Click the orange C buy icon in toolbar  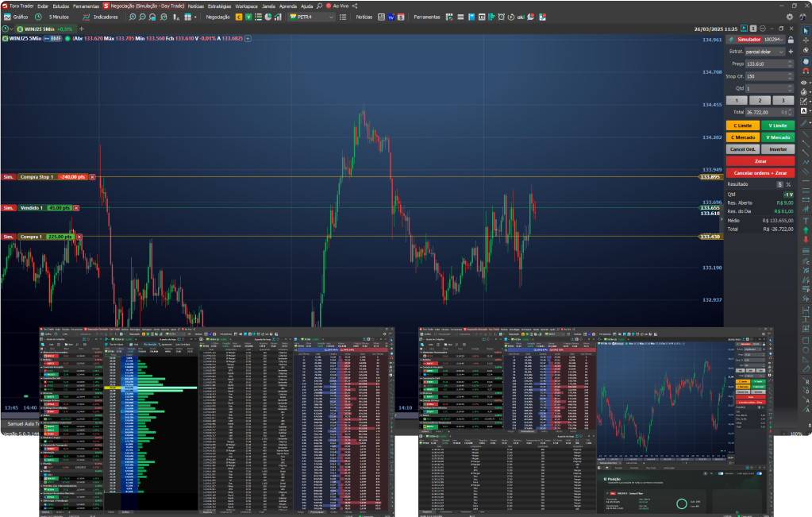tap(239, 17)
